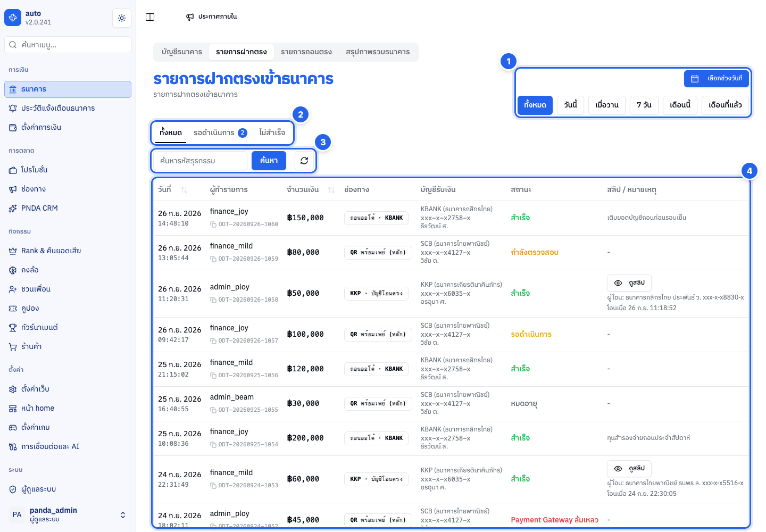View slip for finance_mild ฿60,000 deposit

point(629,469)
